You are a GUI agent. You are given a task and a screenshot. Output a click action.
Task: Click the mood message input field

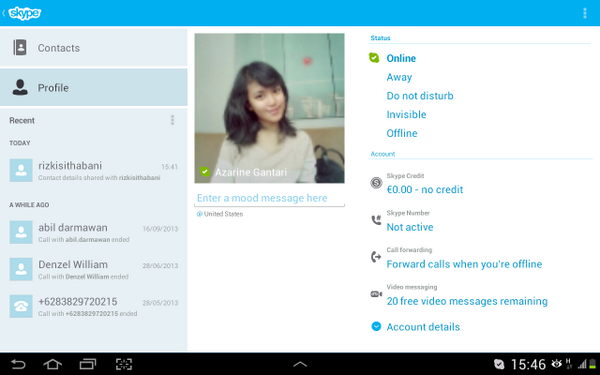tap(269, 198)
